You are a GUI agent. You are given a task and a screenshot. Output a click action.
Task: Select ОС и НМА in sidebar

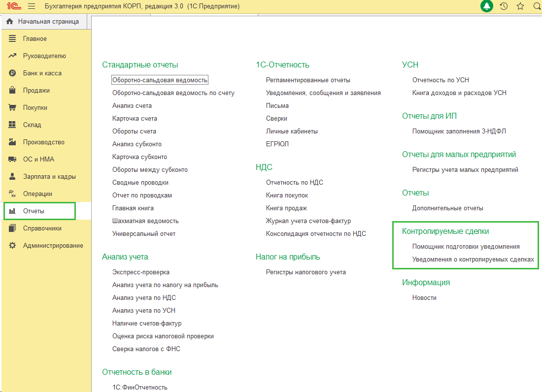tap(38, 159)
